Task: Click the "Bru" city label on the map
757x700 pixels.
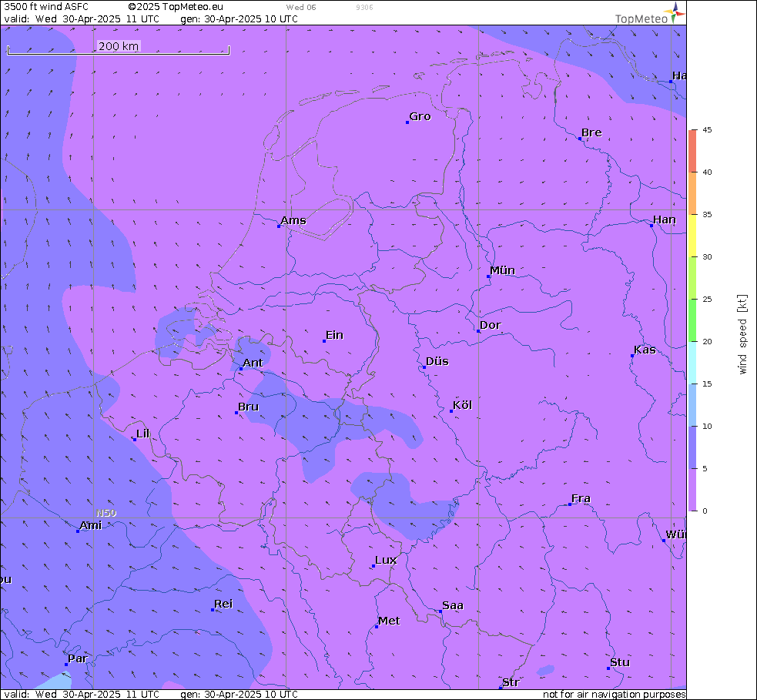Action: (x=249, y=407)
